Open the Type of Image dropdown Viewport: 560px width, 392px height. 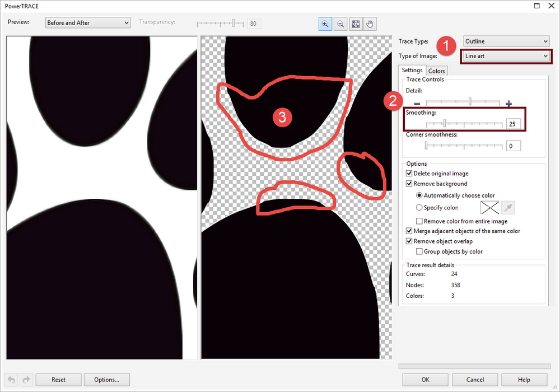click(x=506, y=56)
